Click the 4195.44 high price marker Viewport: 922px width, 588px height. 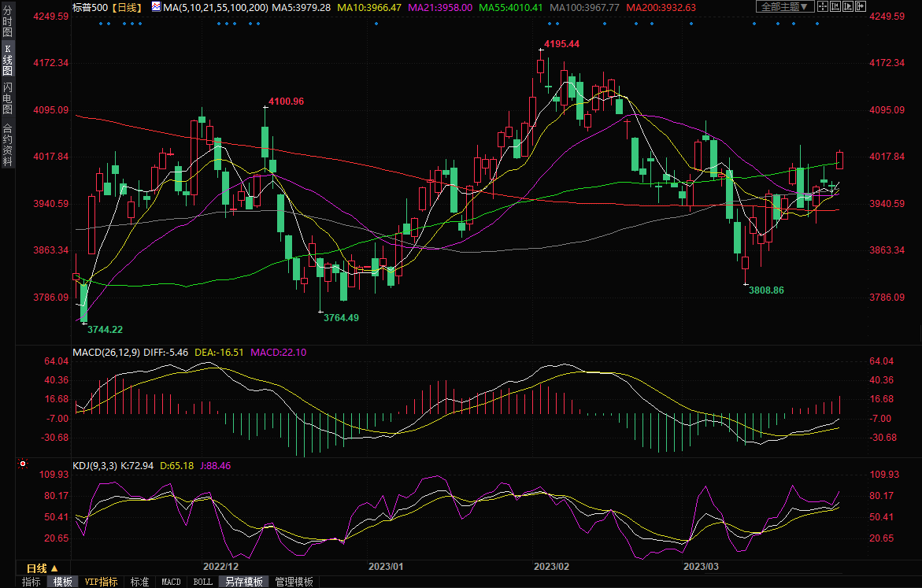[x=561, y=44]
